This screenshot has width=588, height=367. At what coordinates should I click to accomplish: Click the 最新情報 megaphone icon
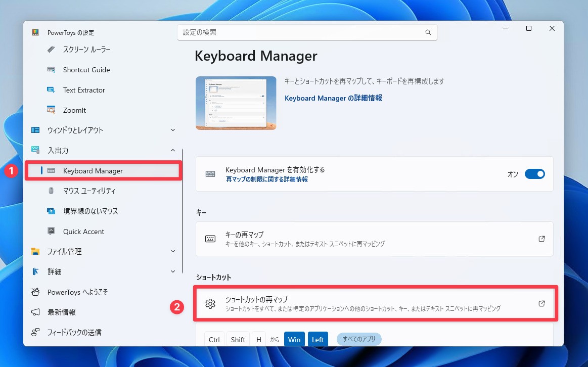click(35, 312)
